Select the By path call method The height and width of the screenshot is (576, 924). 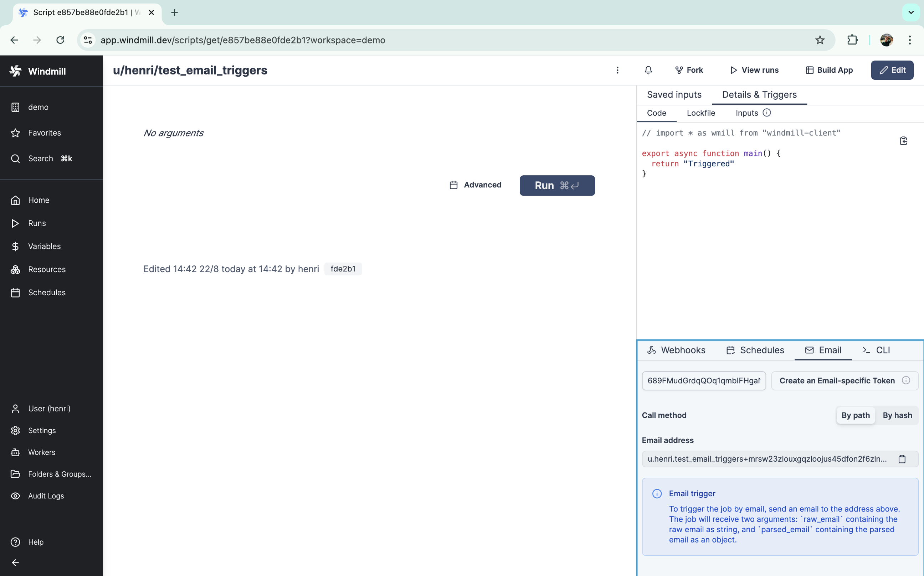pos(856,415)
